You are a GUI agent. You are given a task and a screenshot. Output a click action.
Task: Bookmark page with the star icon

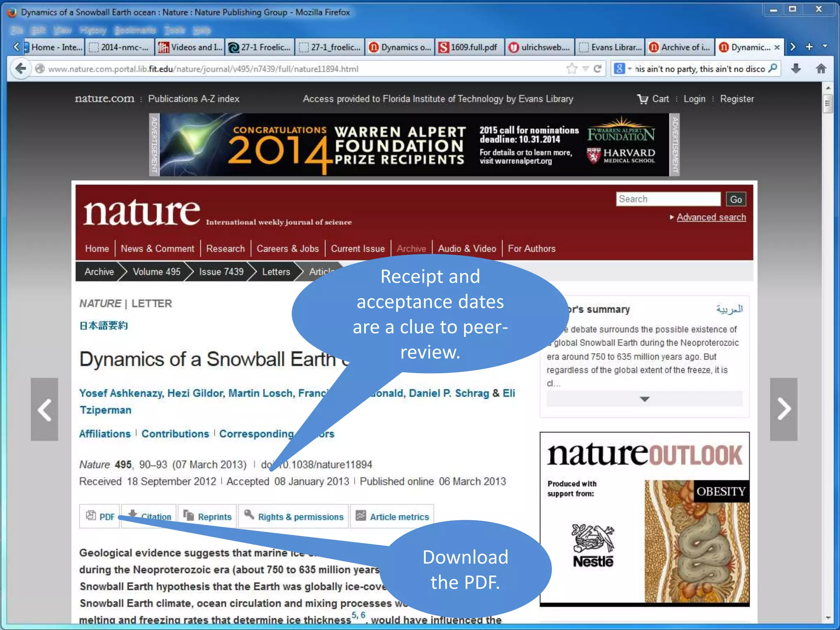tap(572, 68)
